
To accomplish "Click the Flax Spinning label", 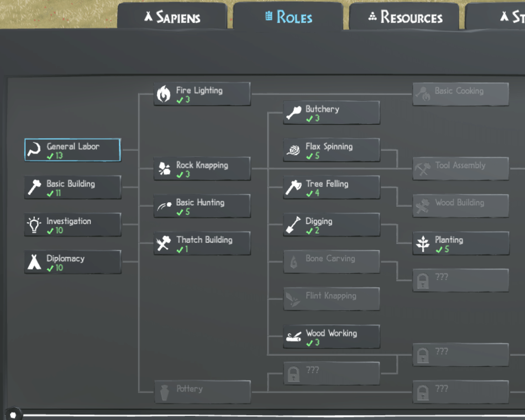I will pyautogui.click(x=329, y=146).
